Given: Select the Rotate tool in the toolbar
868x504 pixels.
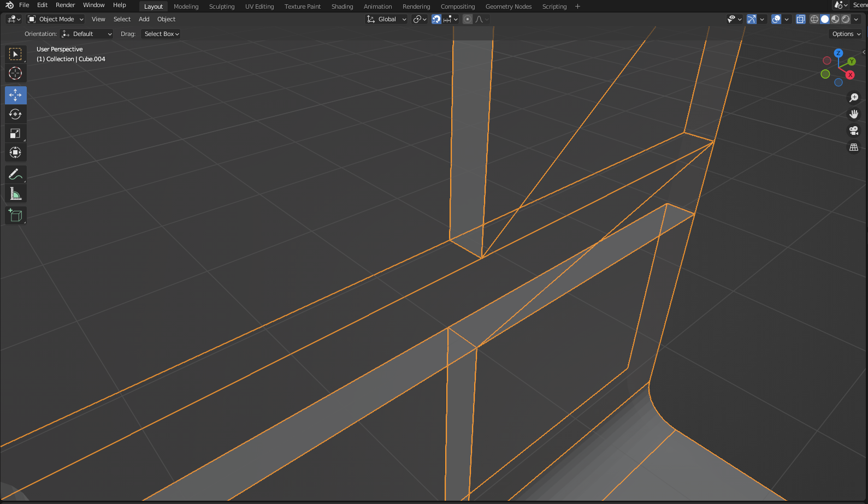Looking at the screenshot, I should click(x=15, y=114).
